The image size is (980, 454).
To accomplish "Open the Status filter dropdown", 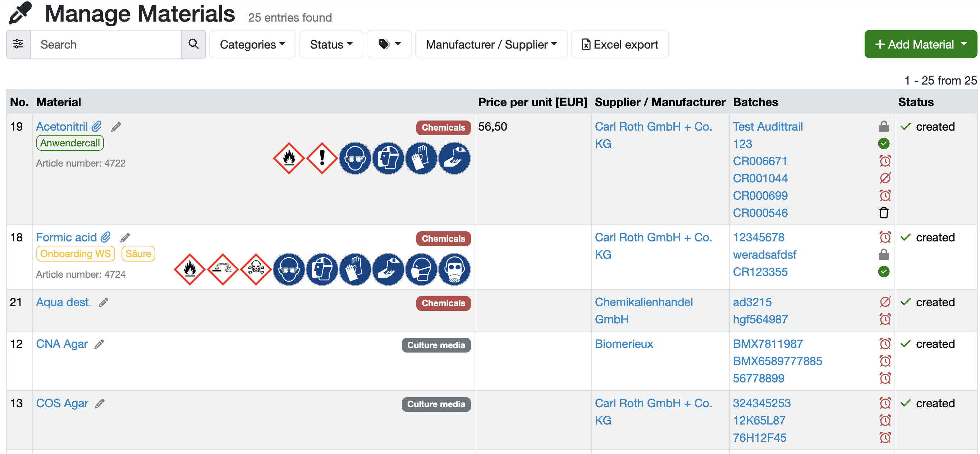I will [331, 44].
